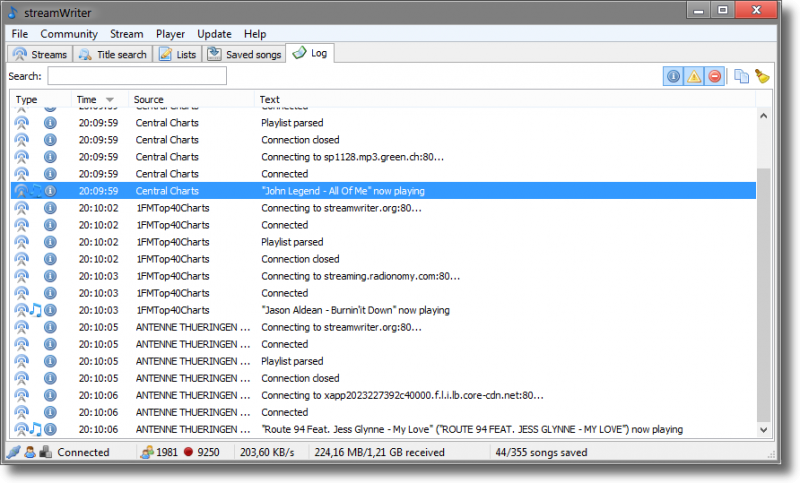Image resolution: width=800 pixels, height=483 pixels.
Task: Select "Connecting to sp1128.mp3.green.ch:80..." text
Action: [x=353, y=157]
